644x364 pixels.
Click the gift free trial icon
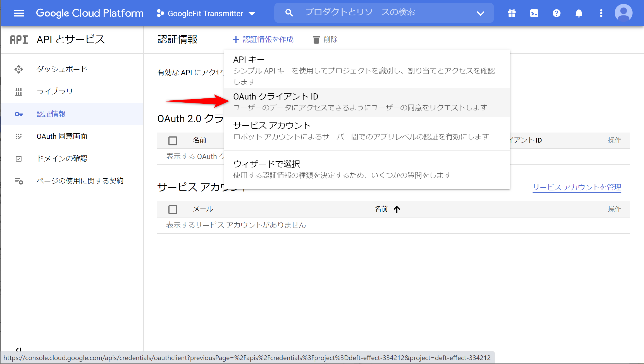[512, 13]
